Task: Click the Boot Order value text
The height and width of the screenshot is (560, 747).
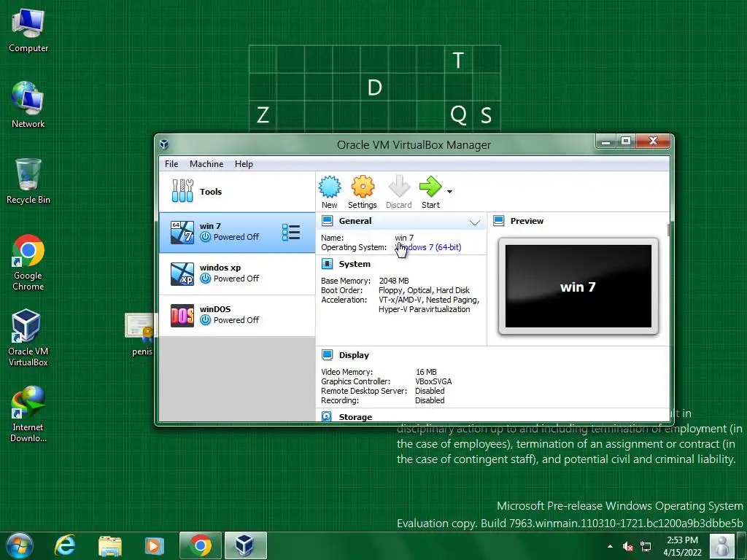Action: (x=424, y=290)
